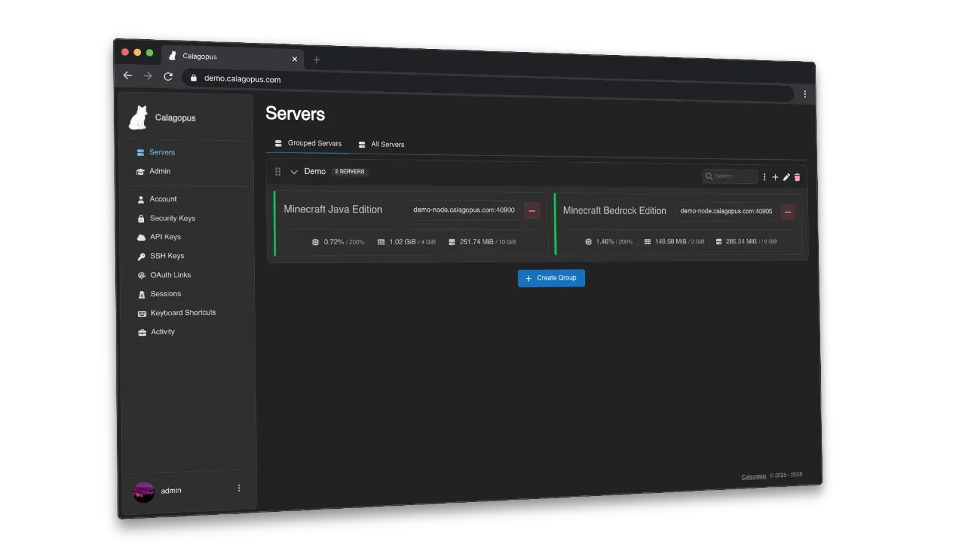Edit the Demo group with pencil icon
Screen dimensions: 980x551
point(786,177)
